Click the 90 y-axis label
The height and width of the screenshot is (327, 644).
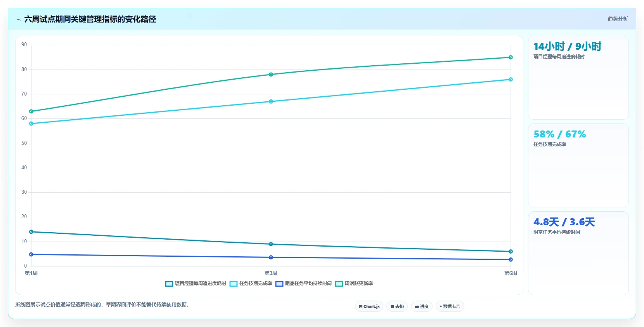coord(24,45)
